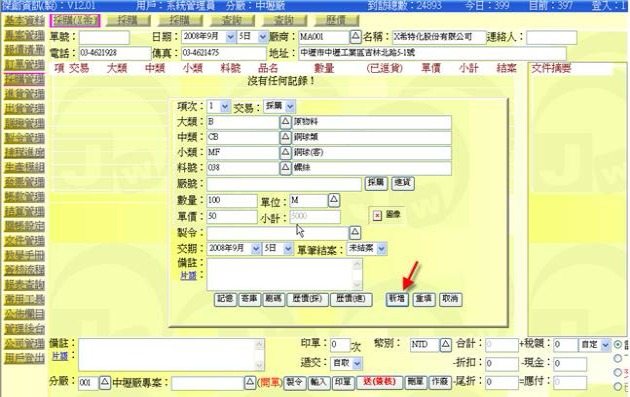Open 進貨管理 in the sidebar
630x397 pixels.
(x=25, y=94)
